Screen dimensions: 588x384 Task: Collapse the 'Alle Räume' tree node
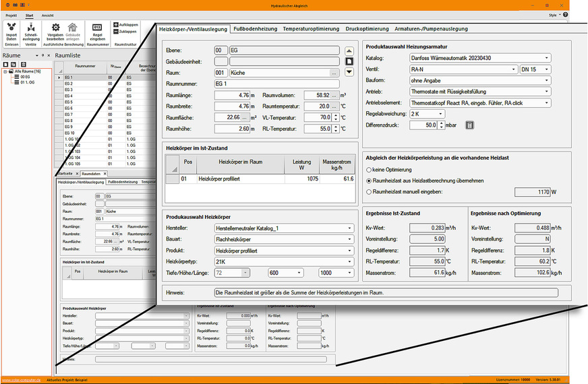point(5,71)
